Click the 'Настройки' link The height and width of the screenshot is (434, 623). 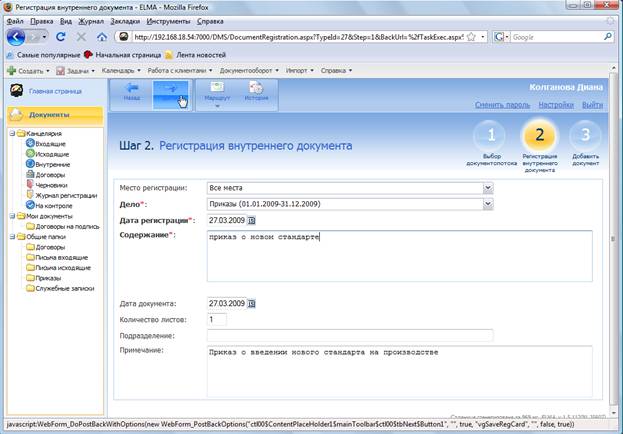coord(556,105)
